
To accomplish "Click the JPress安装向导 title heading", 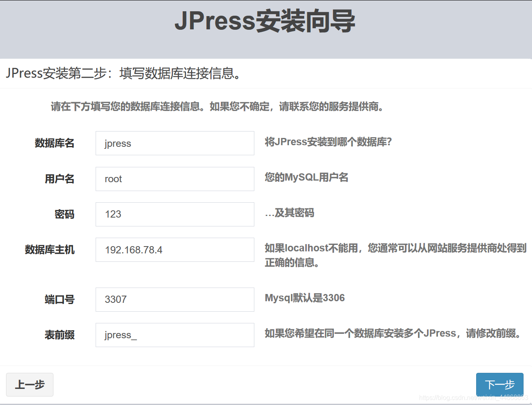I will point(265,21).
